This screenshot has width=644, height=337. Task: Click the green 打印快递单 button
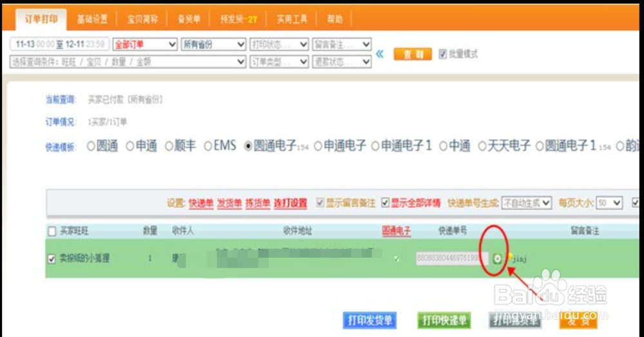pos(444,320)
